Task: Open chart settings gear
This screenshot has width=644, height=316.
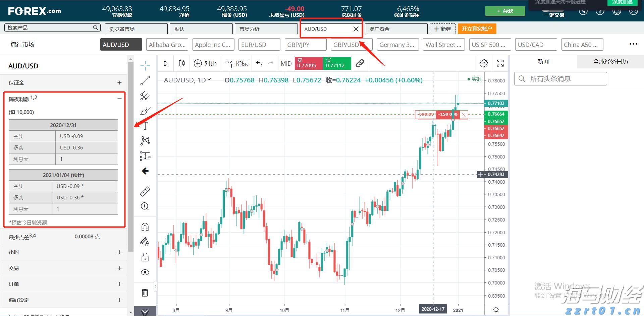Action: pyautogui.click(x=483, y=63)
